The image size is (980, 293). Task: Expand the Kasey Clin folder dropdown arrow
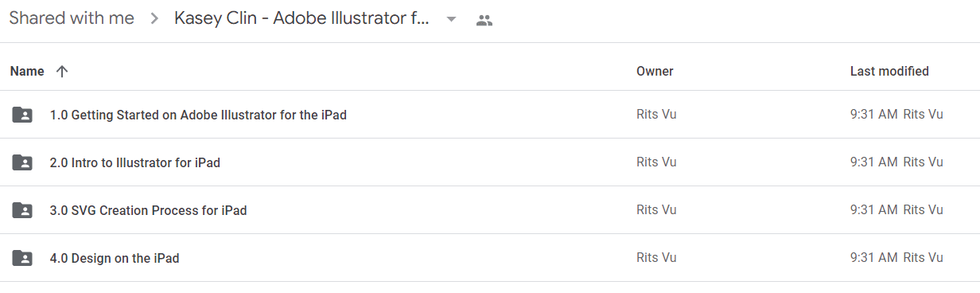tap(451, 20)
